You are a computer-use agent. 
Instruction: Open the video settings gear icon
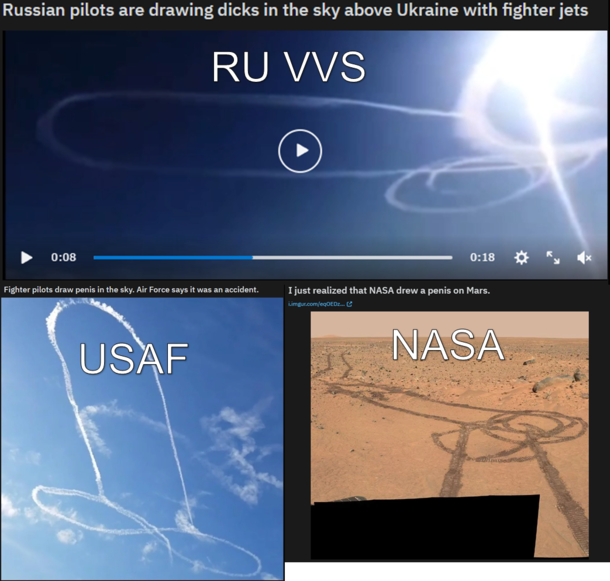click(521, 257)
